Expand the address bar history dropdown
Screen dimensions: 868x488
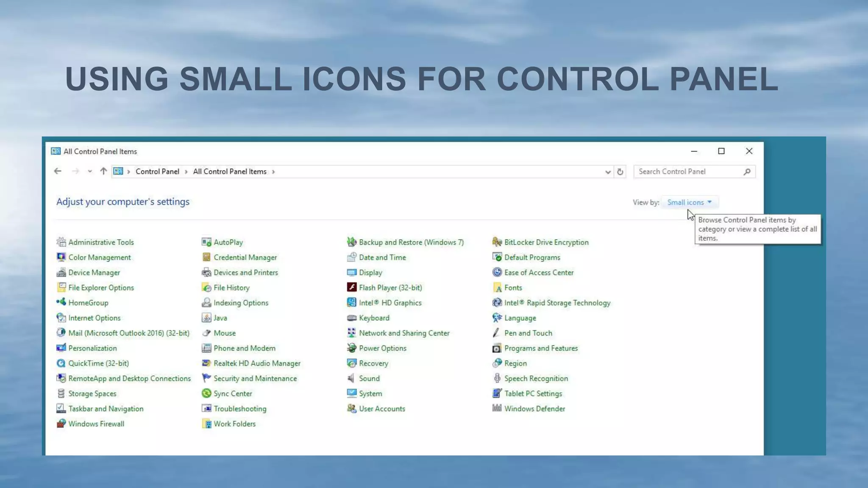608,172
